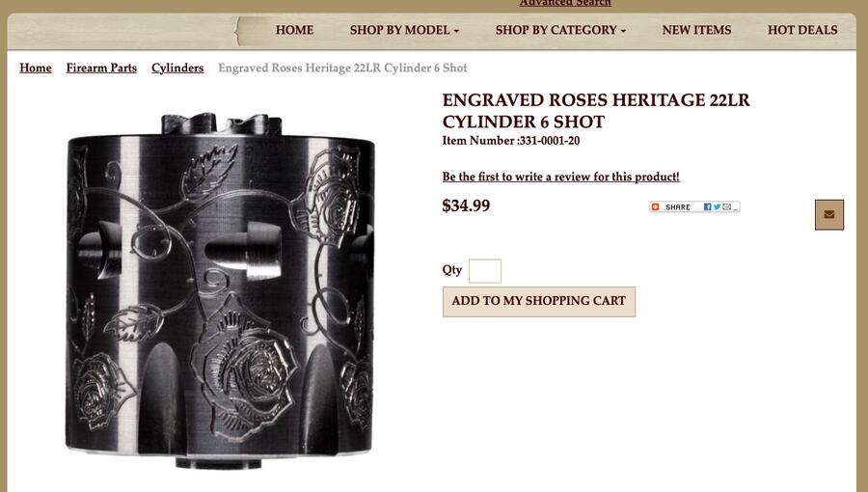Go to the Hot Deals page
Viewport: 868px width, 492px height.
802,30
